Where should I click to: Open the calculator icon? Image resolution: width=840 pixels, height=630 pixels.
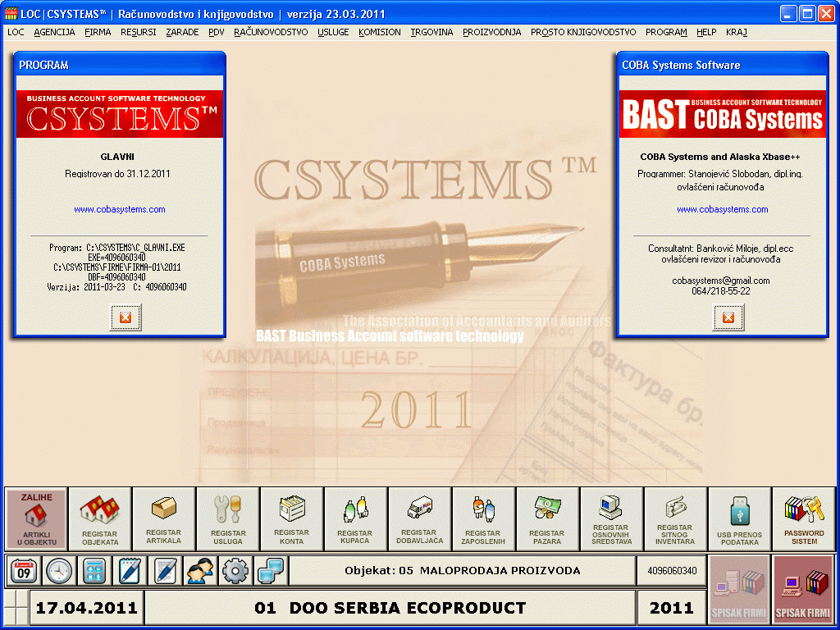click(94, 571)
